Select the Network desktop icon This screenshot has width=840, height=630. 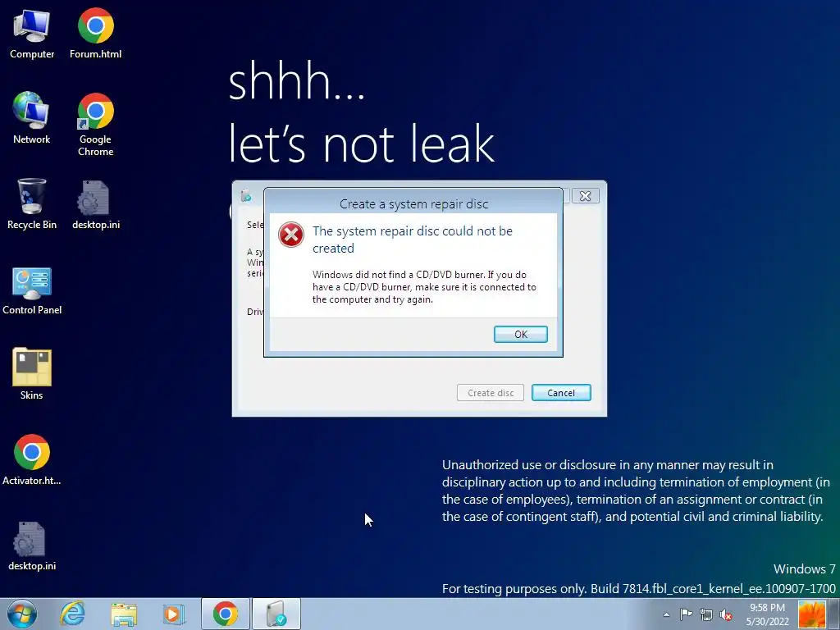[32, 118]
